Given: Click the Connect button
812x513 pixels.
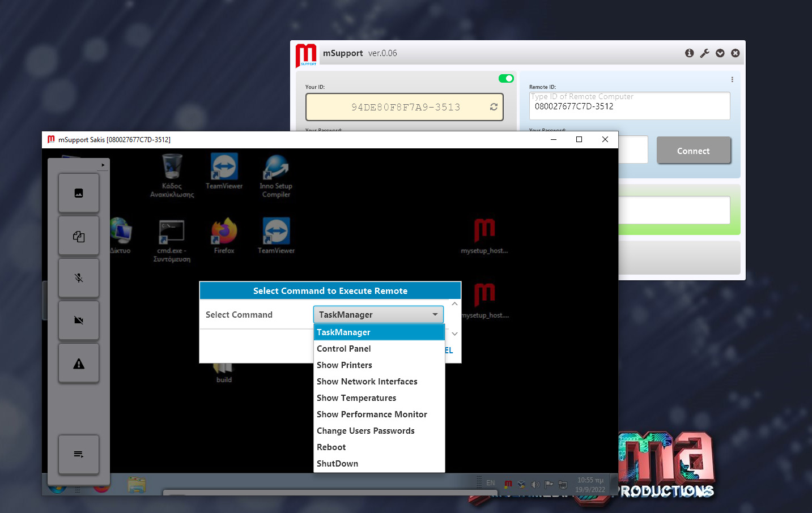Looking at the screenshot, I should [x=694, y=151].
